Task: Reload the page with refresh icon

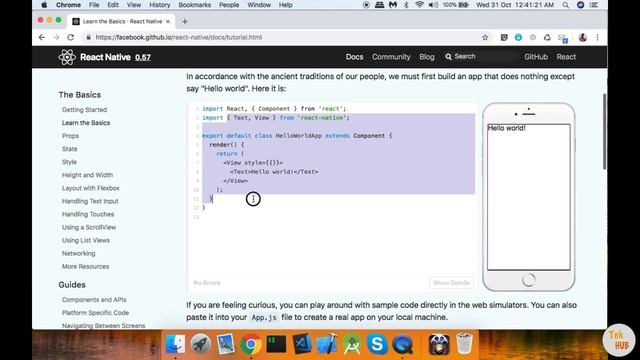Action: pyautogui.click(x=71, y=37)
